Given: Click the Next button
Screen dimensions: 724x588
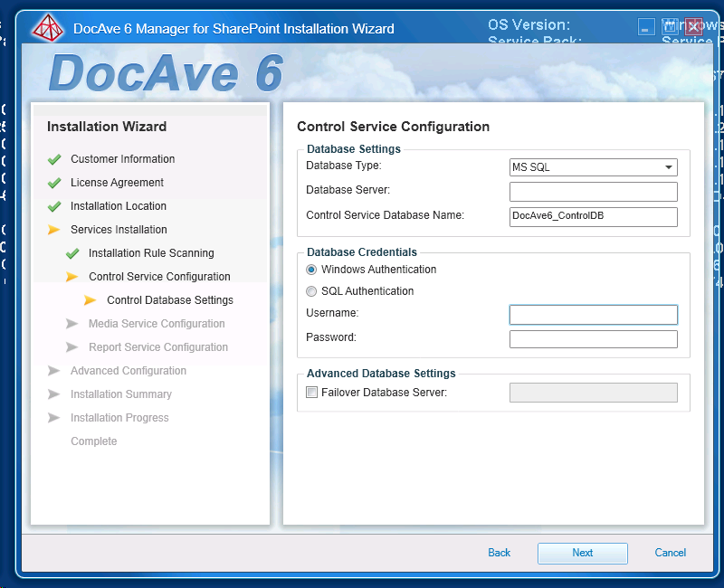Looking at the screenshot, I should (582, 553).
